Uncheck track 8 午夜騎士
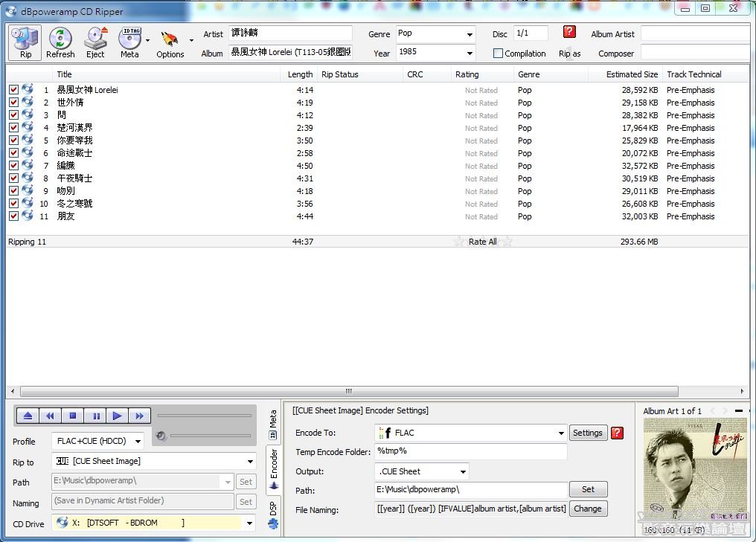 coord(13,178)
